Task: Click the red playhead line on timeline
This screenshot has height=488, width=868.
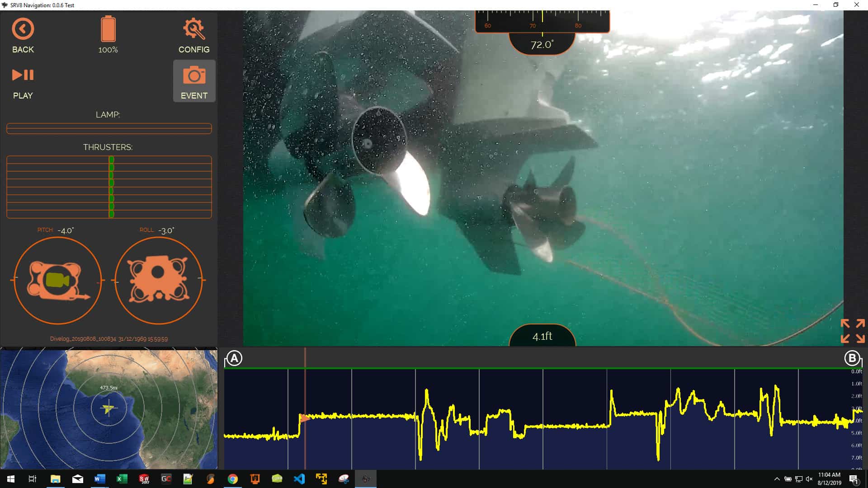Action: [x=305, y=408]
